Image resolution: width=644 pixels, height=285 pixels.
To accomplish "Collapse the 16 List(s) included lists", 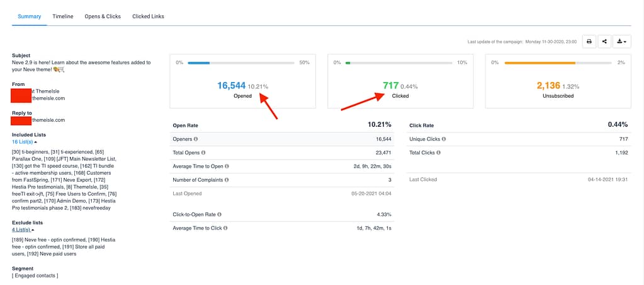I will tap(24, 142).
